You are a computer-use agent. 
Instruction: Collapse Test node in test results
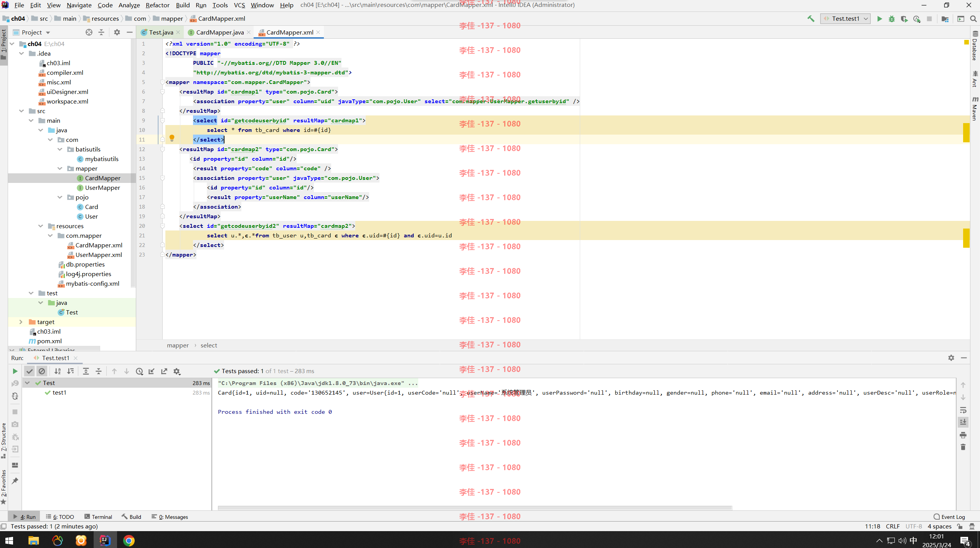click(x=27, y=383)
